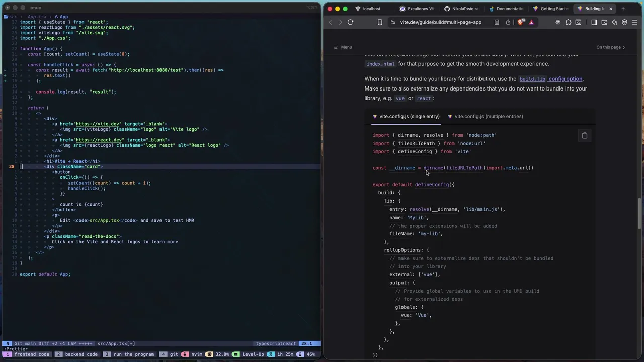Image resolution: width=644 pixels, height=362 pixels.
Task: Select vite.config.js (single entry) code tab
Action: coord(406,117)
